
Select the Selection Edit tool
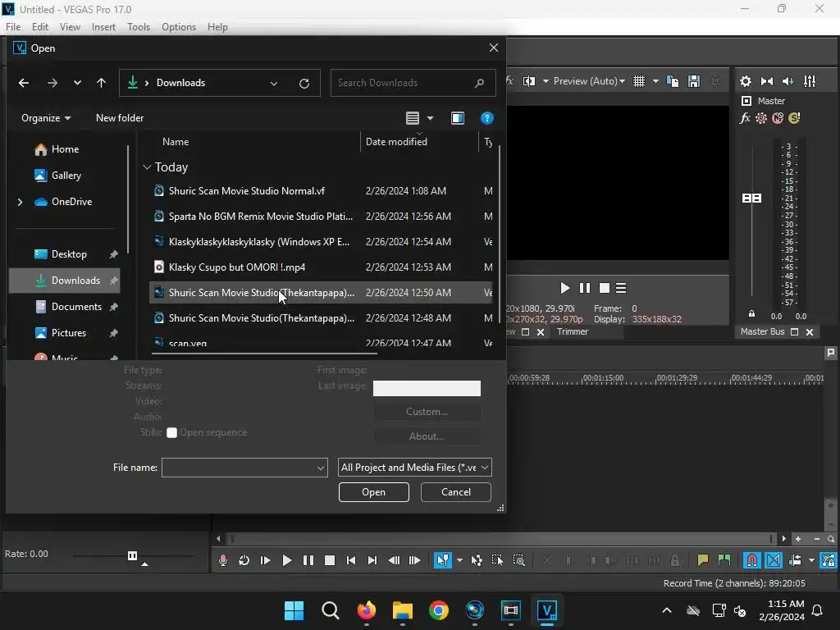tap(497, 560)
